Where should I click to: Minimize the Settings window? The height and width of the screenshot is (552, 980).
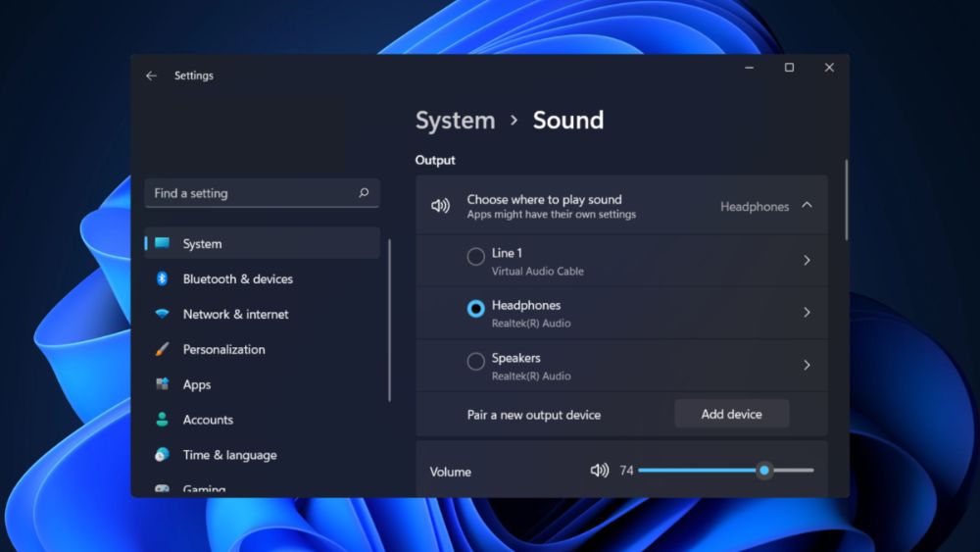coord(750,67)
